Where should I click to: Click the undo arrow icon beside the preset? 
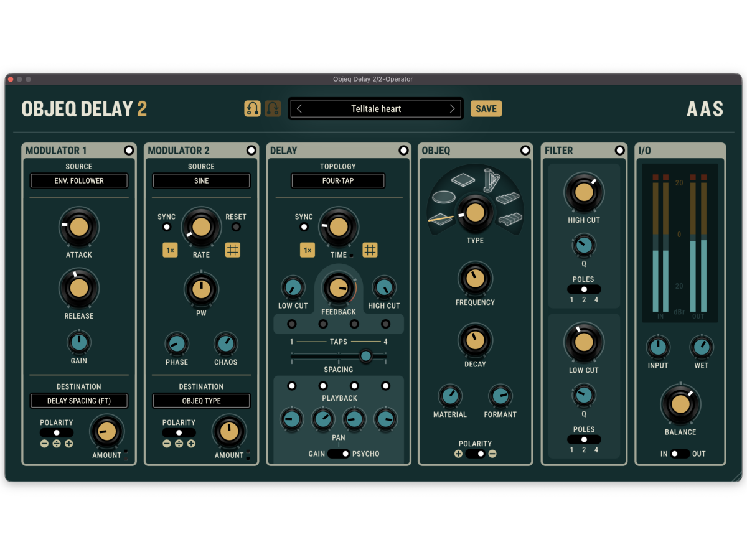[252, 109]
